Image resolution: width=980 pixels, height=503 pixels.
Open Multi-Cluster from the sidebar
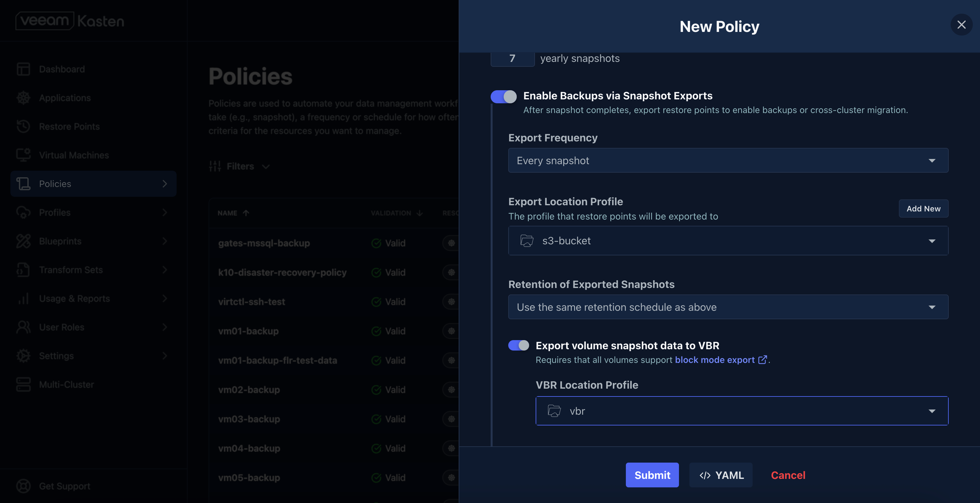pos(23,384)
